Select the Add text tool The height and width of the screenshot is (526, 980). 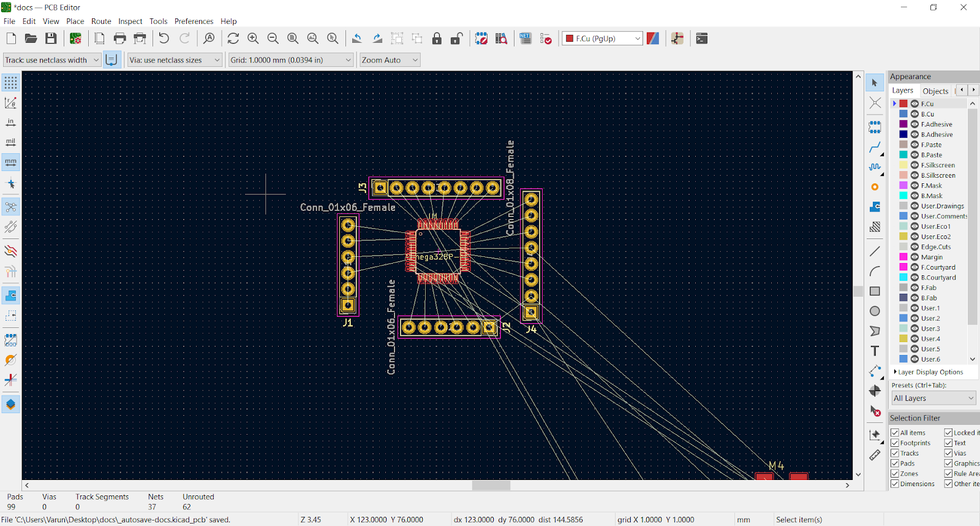[x=875, y=351]
